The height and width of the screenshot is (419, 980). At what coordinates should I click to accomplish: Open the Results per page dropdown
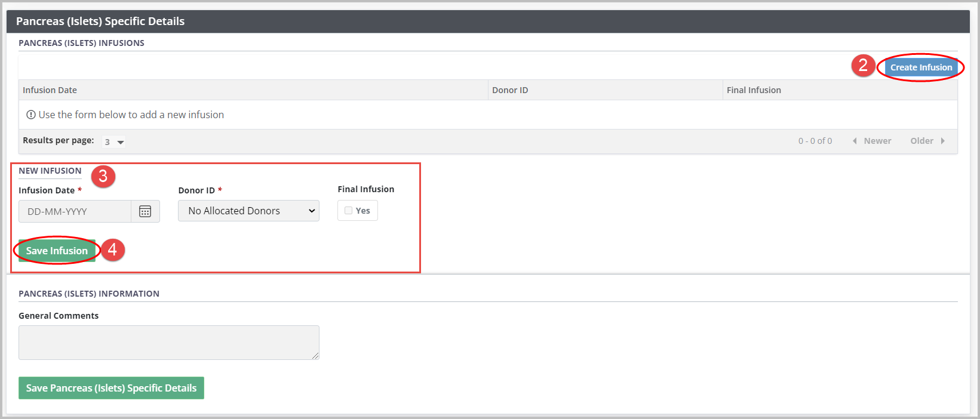tap(113, 142)
